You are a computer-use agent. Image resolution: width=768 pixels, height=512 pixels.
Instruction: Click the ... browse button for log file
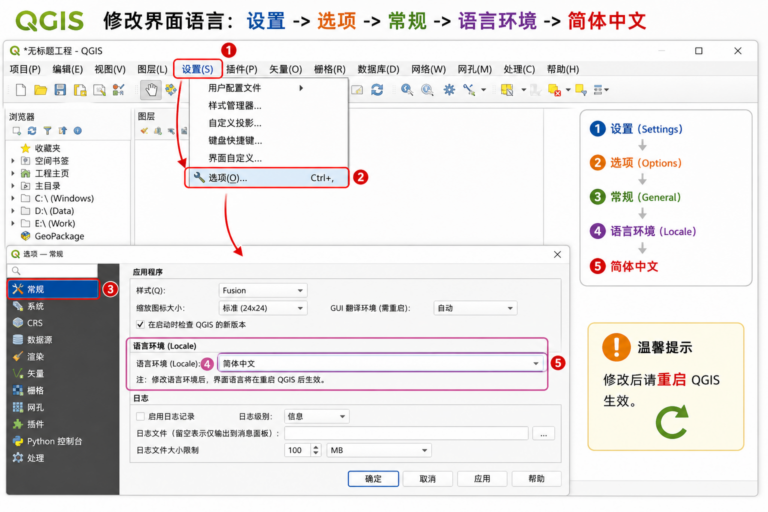(543, 434)
